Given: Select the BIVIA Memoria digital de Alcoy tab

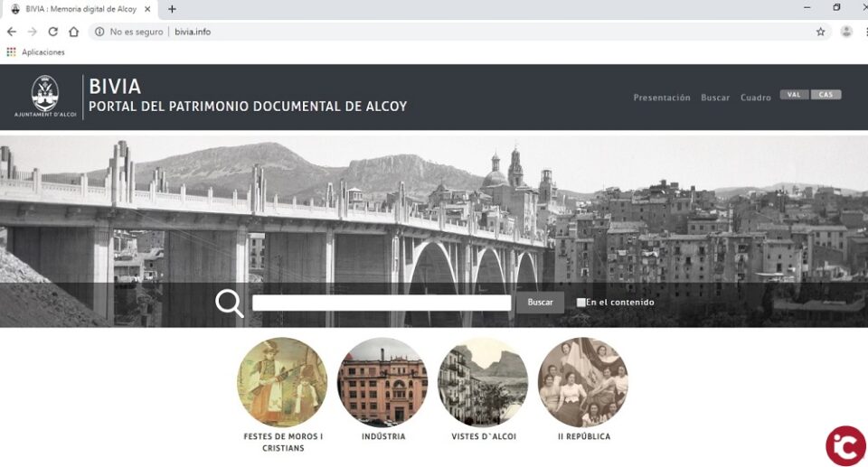Looking at the screenshot, I should [80, 9].
